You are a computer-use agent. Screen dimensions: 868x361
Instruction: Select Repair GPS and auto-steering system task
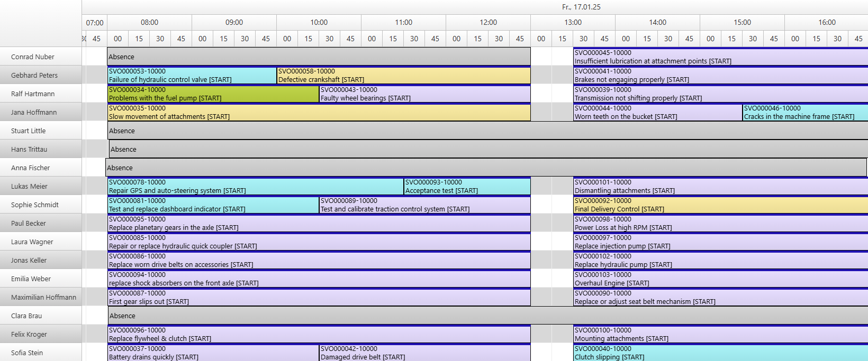[x=255, y=187]
